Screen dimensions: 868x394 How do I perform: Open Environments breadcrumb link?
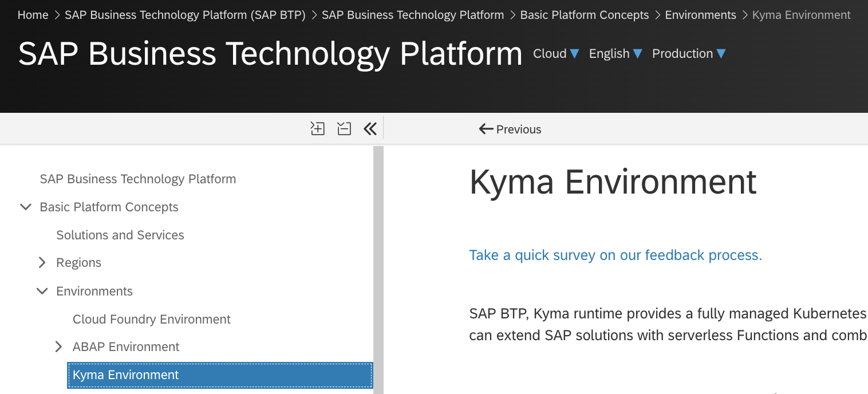pyautogui.click(x=700, y=15)
